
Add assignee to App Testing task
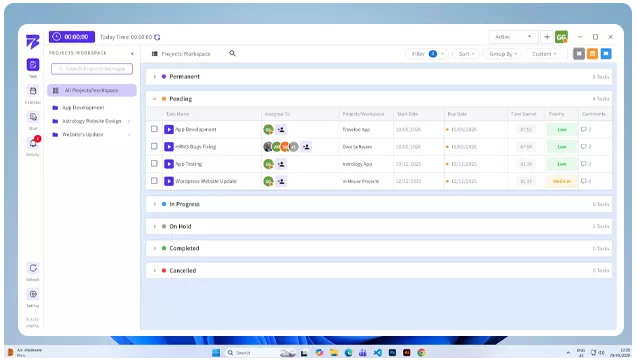(281, 164)
